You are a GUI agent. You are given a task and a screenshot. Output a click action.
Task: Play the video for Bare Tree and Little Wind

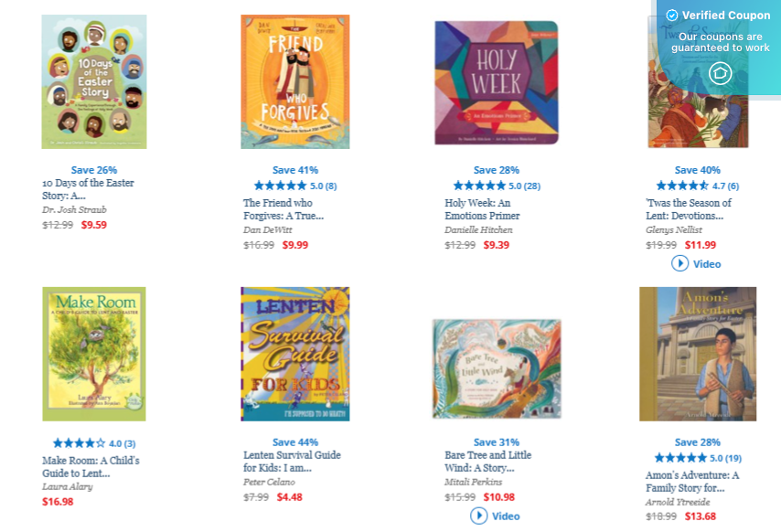(x=497, y=516)
